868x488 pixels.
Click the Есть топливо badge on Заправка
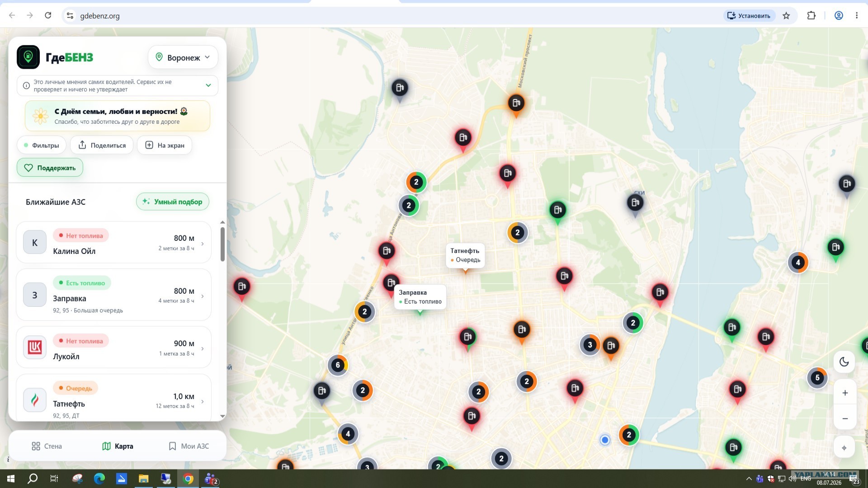point(82,283)
